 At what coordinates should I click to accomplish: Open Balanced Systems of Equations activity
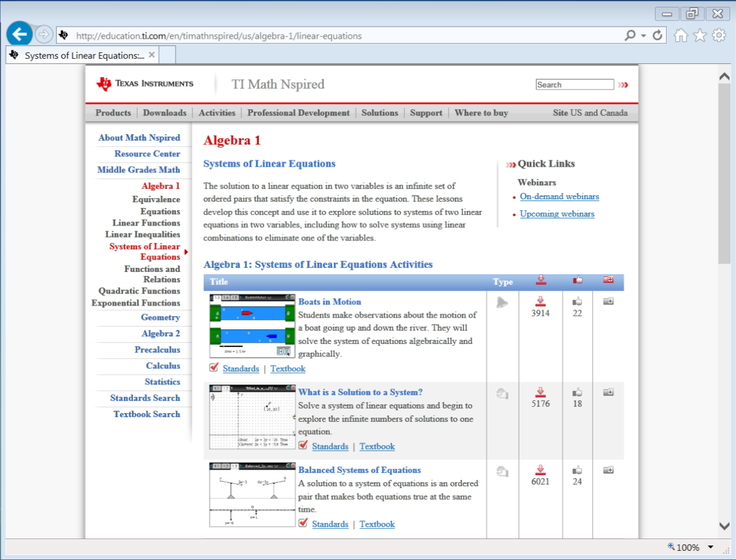point(360,470)
